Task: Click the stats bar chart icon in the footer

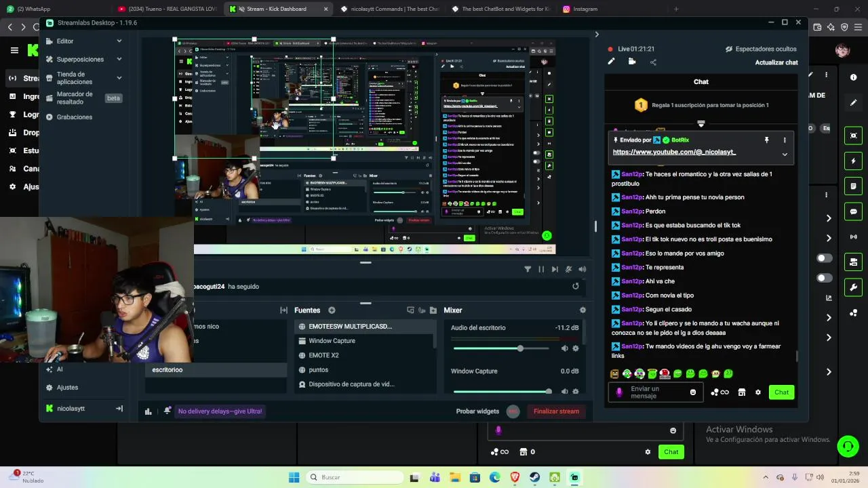Action: [x=149, y=411]
